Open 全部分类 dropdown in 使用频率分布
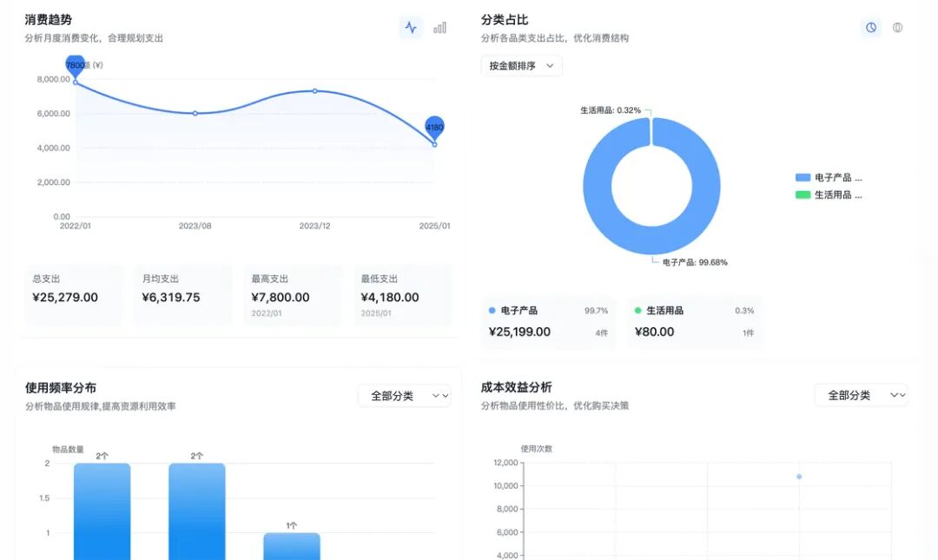The image size is (938, 560). tap(405, 395)
